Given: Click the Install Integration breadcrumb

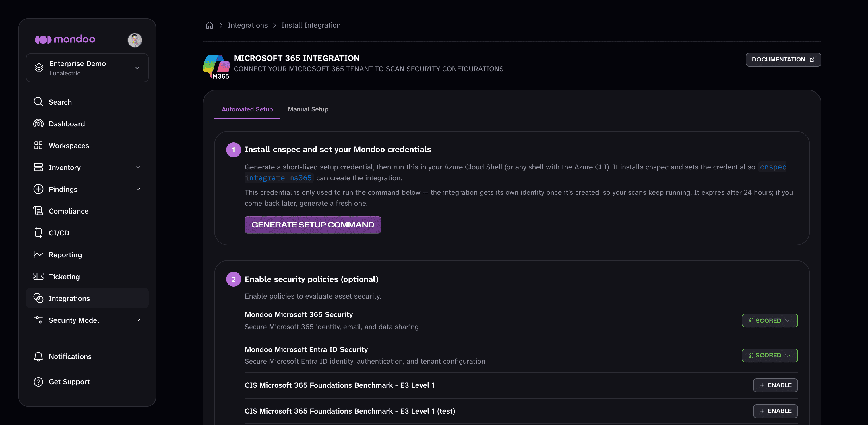Looking at the screenshot, I should (x=311, y=25).
